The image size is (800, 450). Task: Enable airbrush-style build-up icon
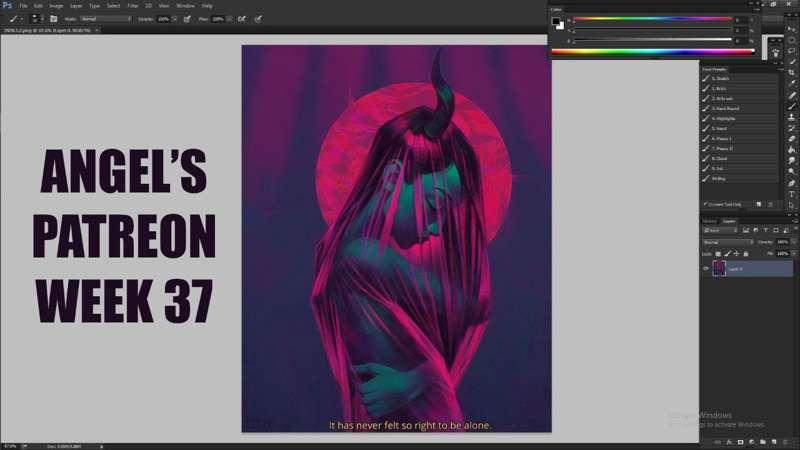[242, 19]
